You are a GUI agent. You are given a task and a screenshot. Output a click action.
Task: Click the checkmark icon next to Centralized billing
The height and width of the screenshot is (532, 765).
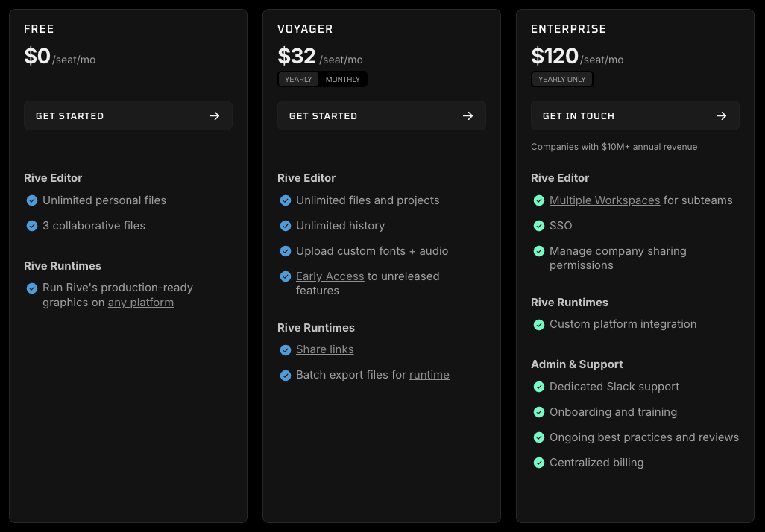point(539,463)
